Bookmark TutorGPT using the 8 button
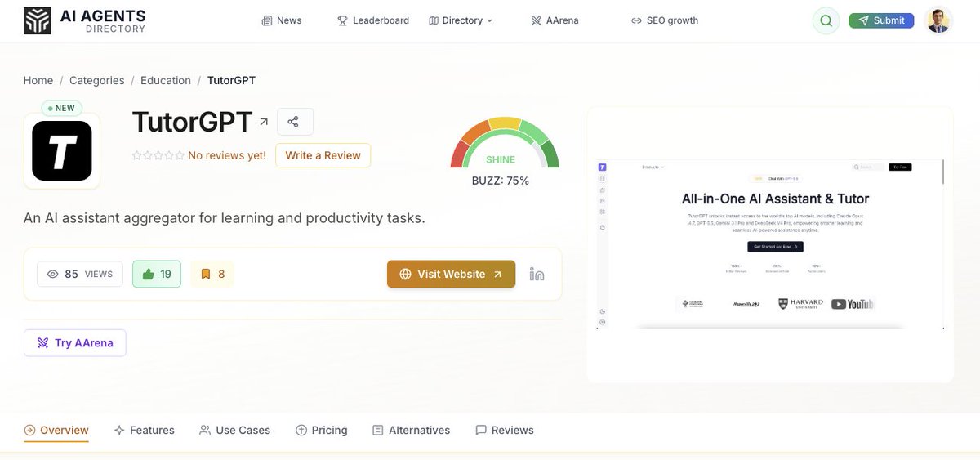The width and height of the screenshot is (980, 460). point(212,274)
